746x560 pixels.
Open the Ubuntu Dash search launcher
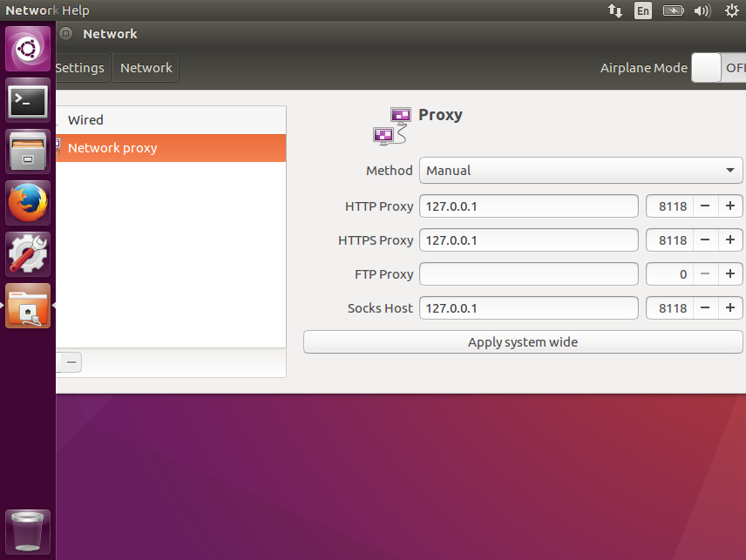(28, 49)
